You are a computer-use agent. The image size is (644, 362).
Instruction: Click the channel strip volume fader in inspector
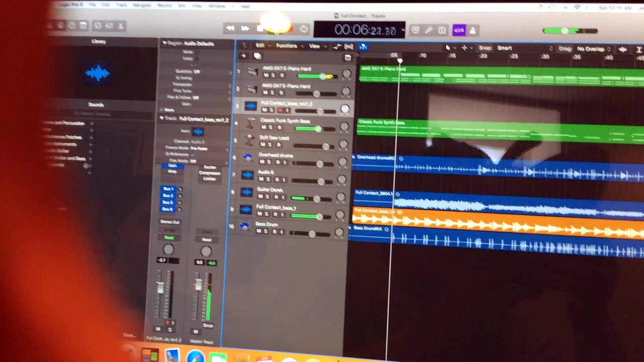pyautogui.click(x=160, y=288)
